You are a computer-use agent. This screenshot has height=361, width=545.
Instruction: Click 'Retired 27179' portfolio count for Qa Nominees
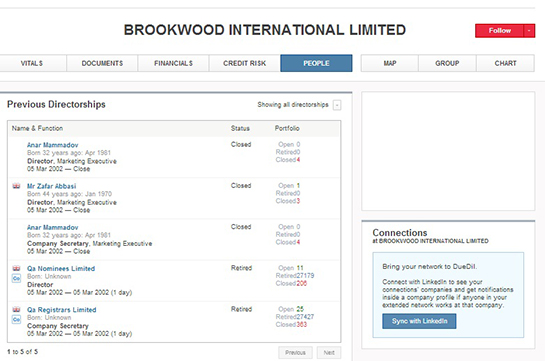295,276
